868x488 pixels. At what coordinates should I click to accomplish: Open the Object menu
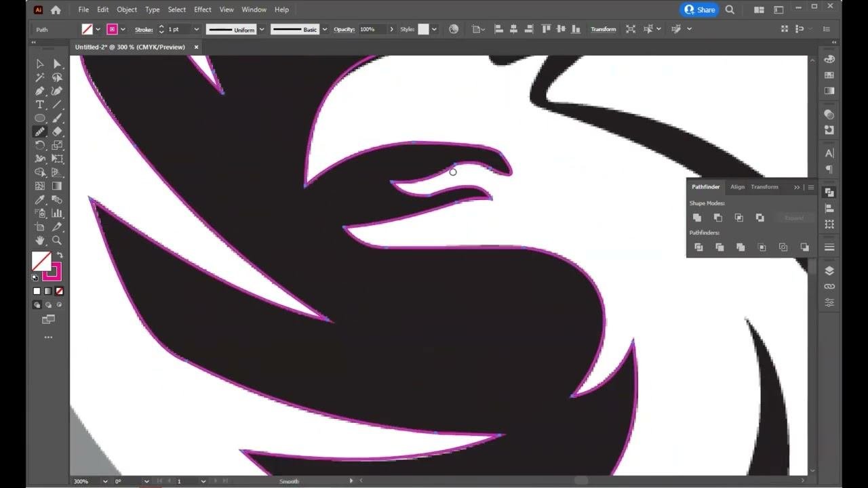(127, 9)
